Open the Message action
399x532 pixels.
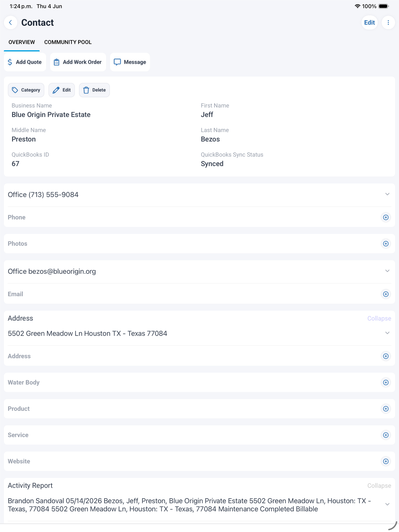pos(130,62)
